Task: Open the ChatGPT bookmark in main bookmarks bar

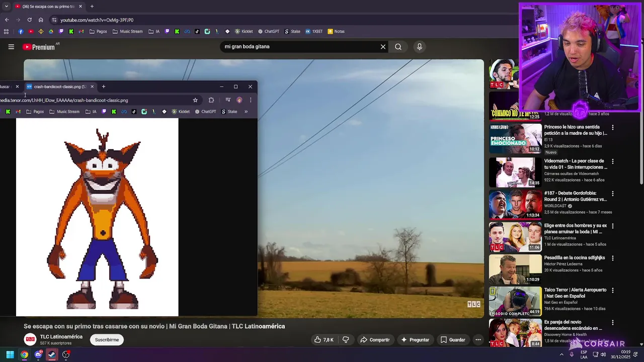Action: 269,31
